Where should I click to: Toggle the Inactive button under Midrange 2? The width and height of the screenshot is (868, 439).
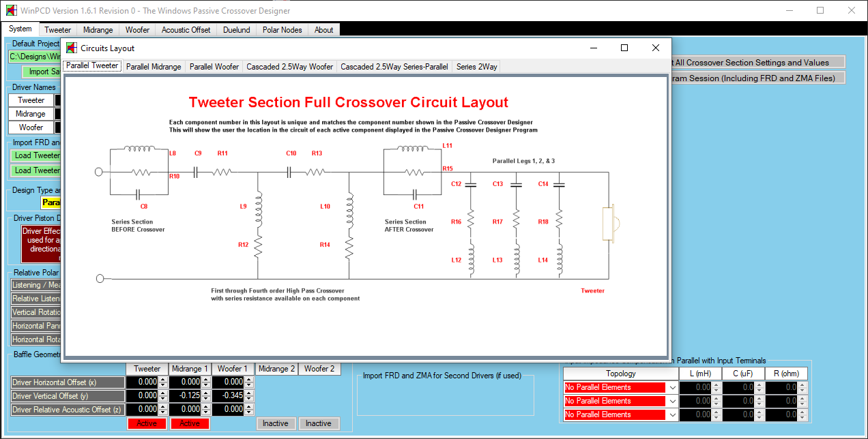[275, 423]
